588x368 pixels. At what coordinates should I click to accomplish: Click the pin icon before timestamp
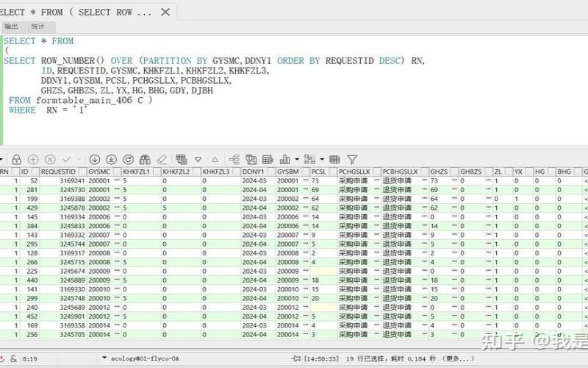click(x=296, y=358)
